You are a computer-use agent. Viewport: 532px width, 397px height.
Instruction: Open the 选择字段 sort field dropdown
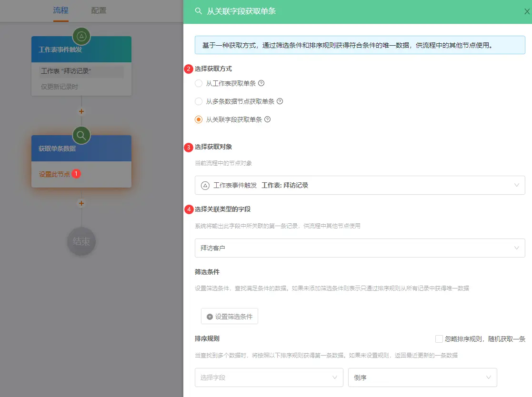point(269,377)
